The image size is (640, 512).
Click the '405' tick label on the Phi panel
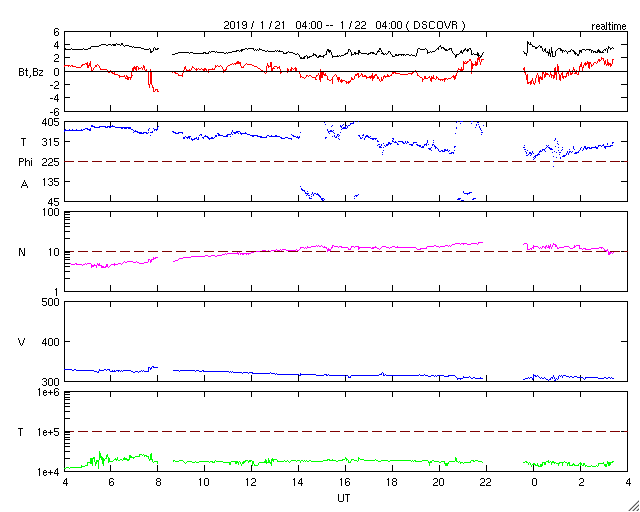click(x=51, y=122)
